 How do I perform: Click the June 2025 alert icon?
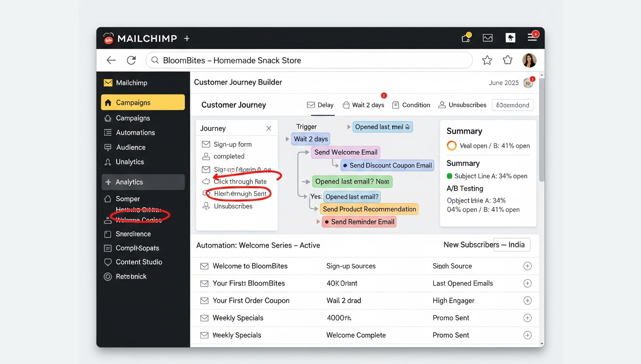[x=529, y=82]
